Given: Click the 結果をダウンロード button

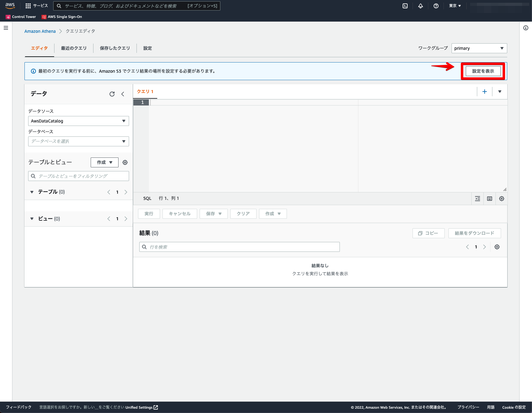Looking at the screenshot, I should (x=475, y=233).
